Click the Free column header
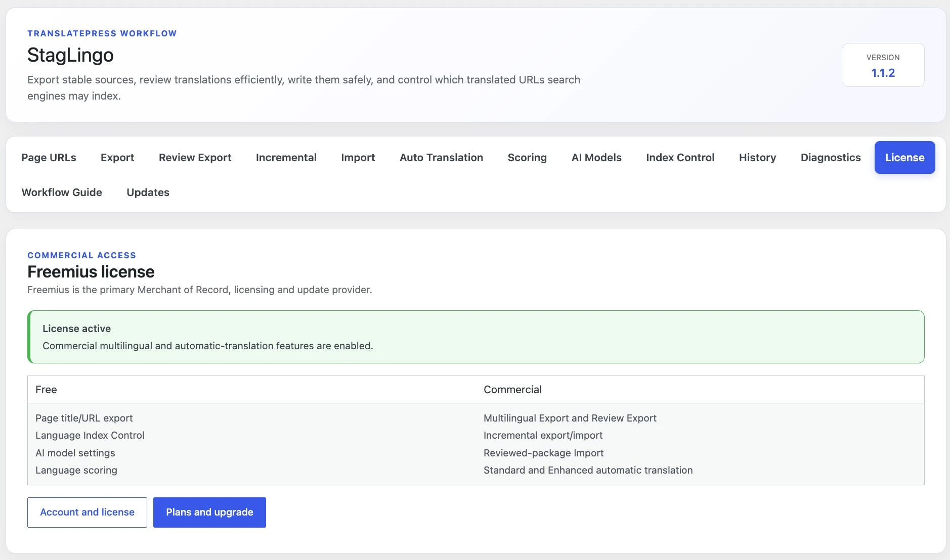Image resolution: width=950 pixels, height=560 pixels. [x=46, y=390]
